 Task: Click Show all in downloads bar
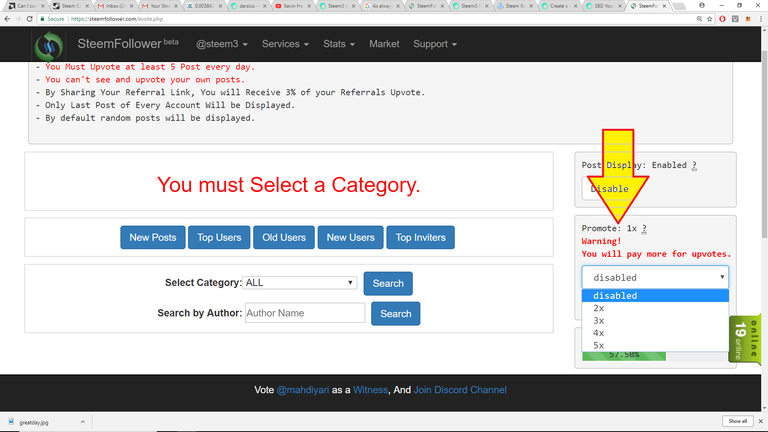pos(737,421)
